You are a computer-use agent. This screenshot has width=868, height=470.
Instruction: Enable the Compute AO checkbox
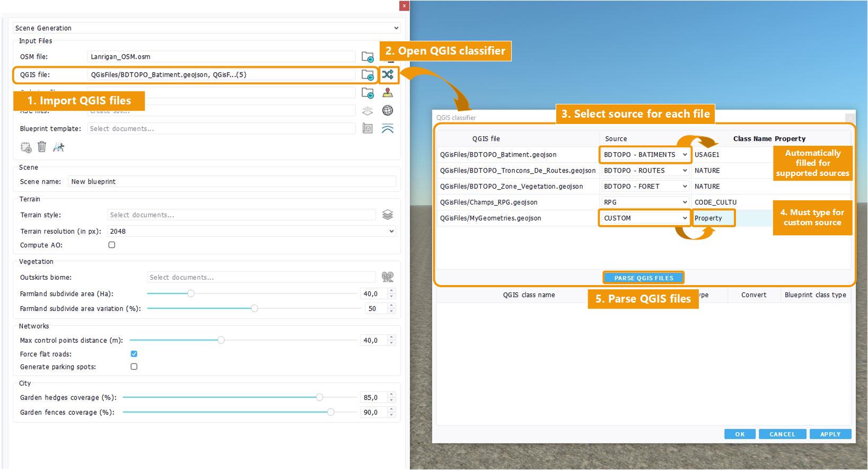[112, 245]
